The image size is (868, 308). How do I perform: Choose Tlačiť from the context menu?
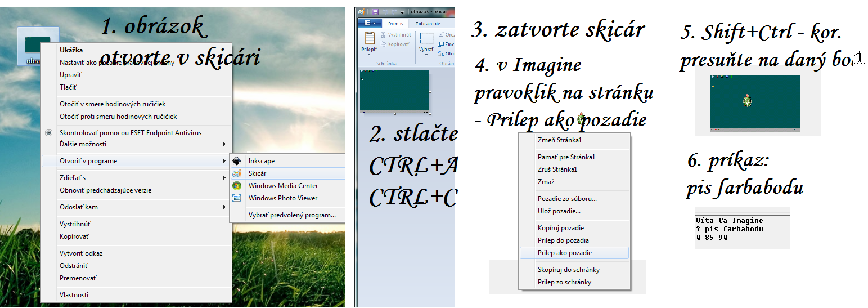coord(68,87)
